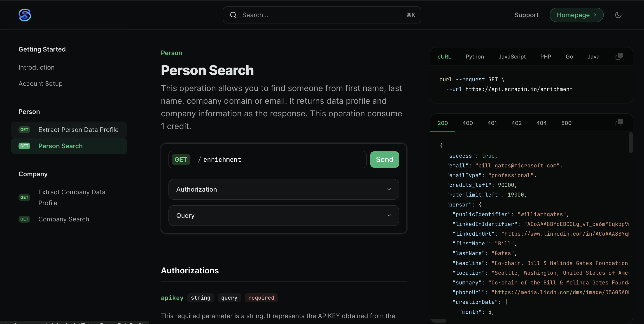Click the response panel horizontal scrollbar
This screenshot has height=324, width=644.
439,321
